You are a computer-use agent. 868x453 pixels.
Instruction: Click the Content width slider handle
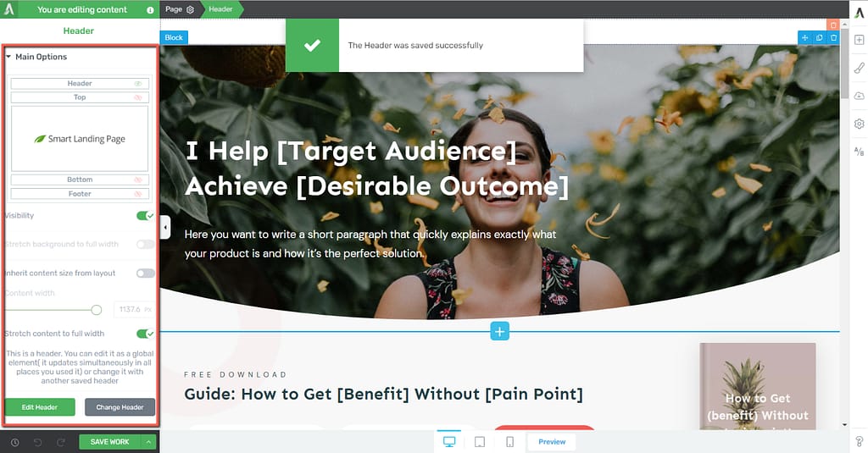[97, 310]
